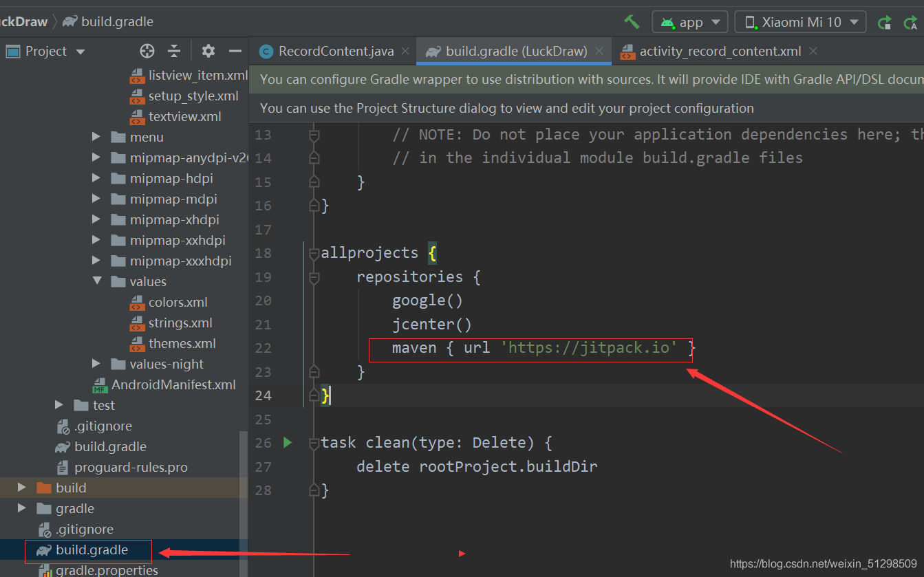Expand the build folder
The width and height of the screenshot is (924, 577).
(22, 488)
